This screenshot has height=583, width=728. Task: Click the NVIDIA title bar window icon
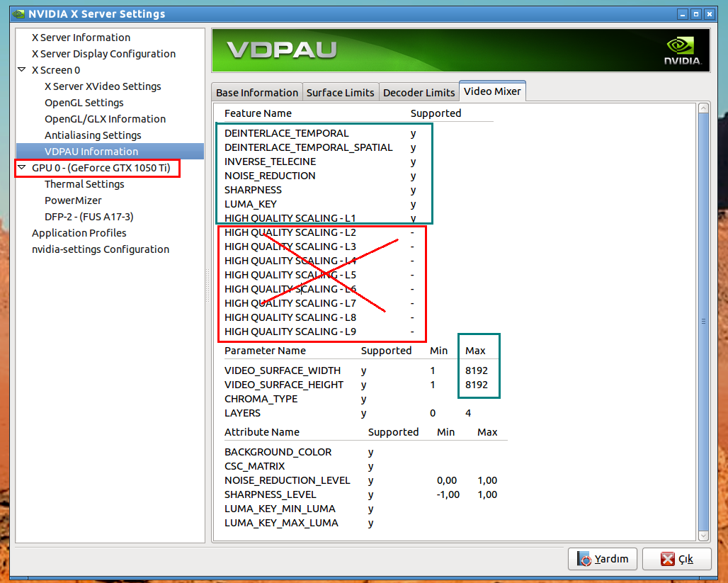(x=18, y=14)
